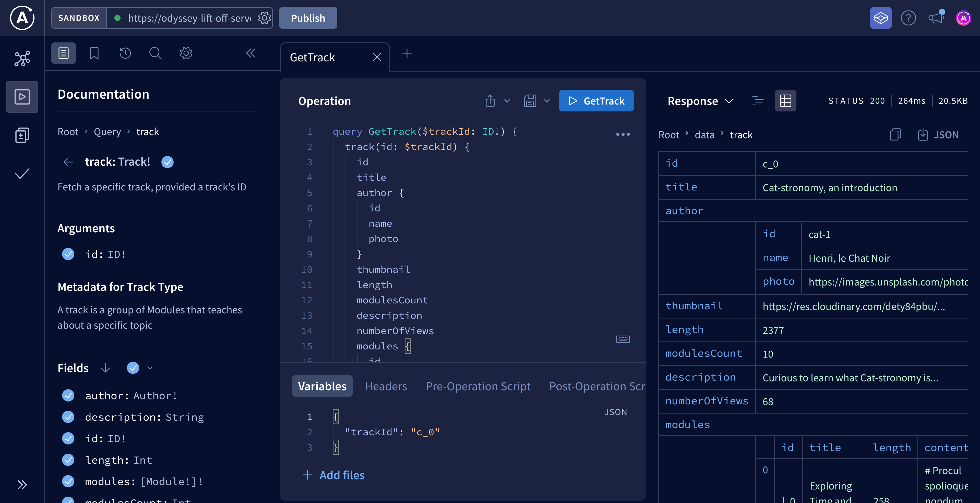Viewport: 980px width, 503px height.
Task: Copy the response with copy icon
Action: 895,134
